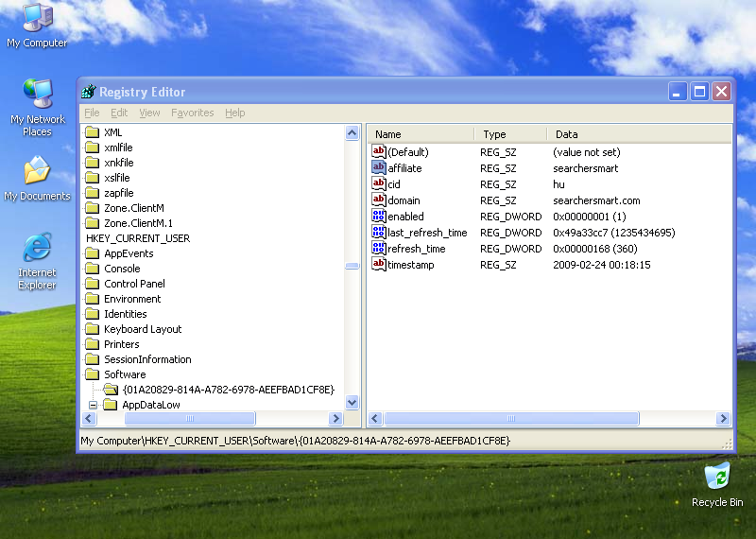Select the Zone.ClientM.1 folder icon
Viewport: 756px width, 539px height.
point(92,223)
